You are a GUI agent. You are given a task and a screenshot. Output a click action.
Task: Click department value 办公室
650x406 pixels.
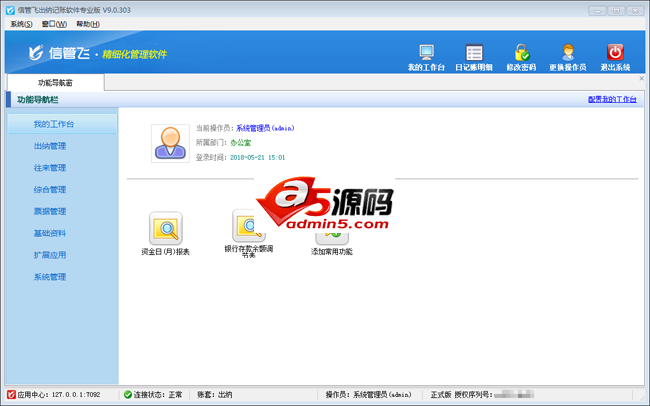240,143
